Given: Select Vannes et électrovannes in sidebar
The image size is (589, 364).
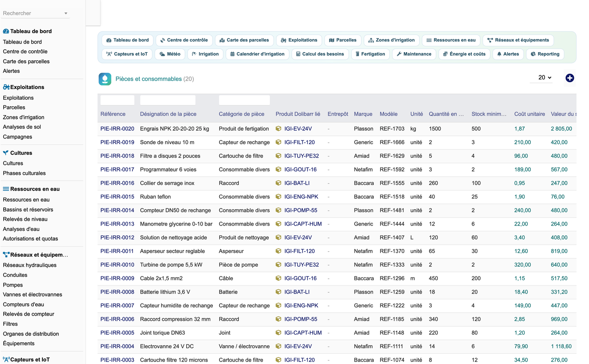Looking at the screenshot, I should coord(33,295).
